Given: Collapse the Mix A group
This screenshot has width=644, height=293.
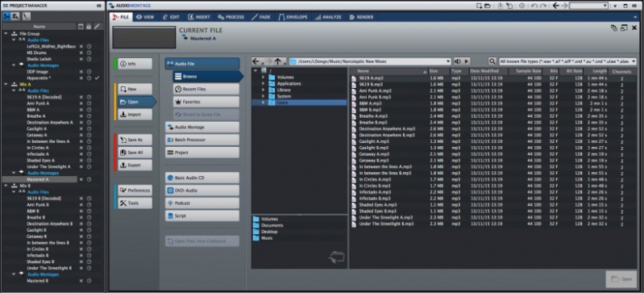Looking at the screenshot, I should [x=6, y=84].
